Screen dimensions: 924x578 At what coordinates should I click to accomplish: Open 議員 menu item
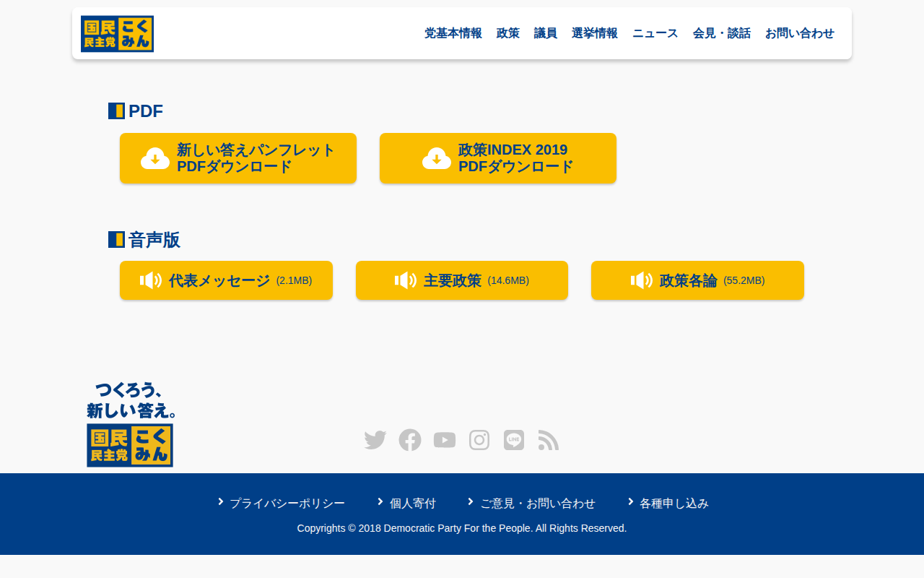pyautogui.click(x=546, y=33)
